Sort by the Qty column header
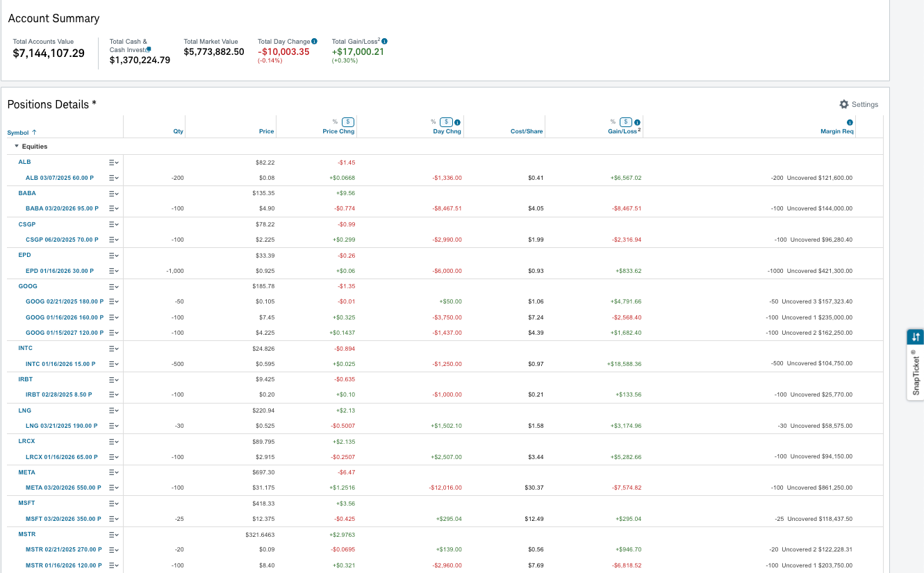This screenshot has width=924, height=573. pos(179,131)
